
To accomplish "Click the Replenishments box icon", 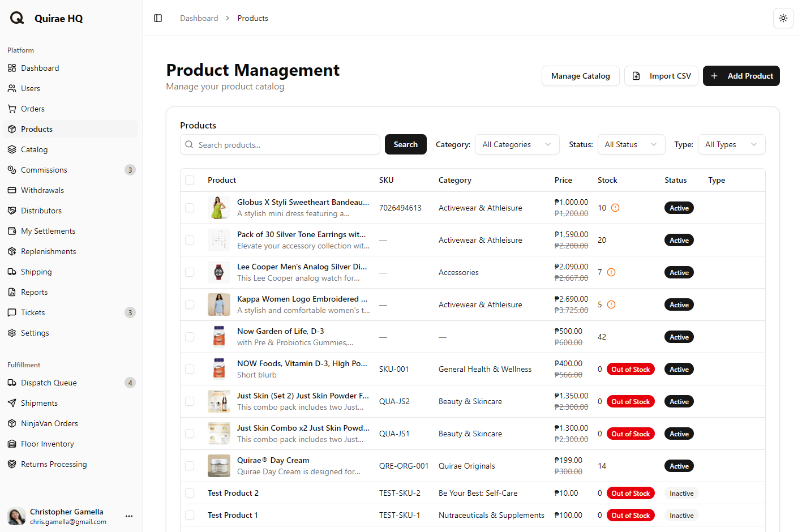I will [12, 251].
